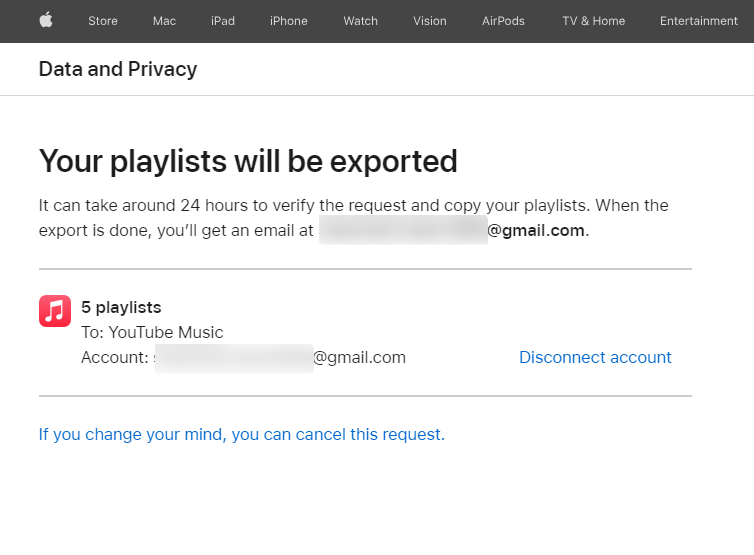Click the 'Your playlists will be exported' heading
Image resolution: width=754 pixels, height=555 pixels.
(248, 161)
